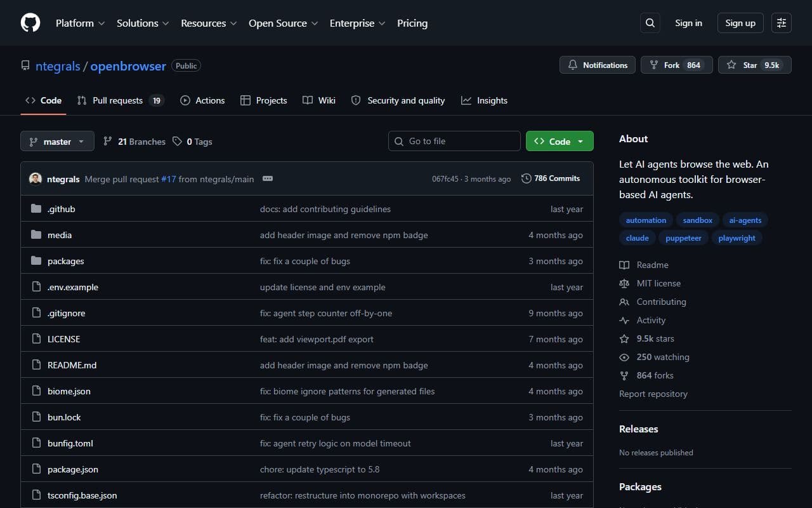Click the fork icon beside 864 forks
The width and height of the screenshot is (812, 508).
click(624, 375)
